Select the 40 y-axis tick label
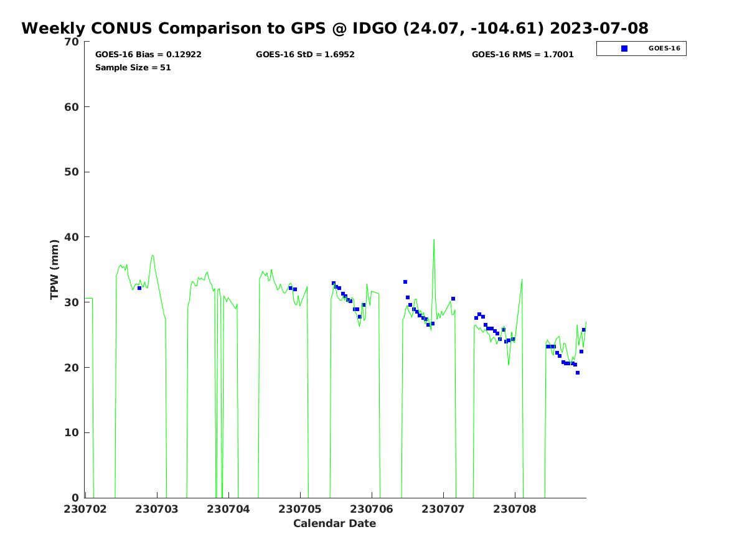The image size is (747, 560). pyautogui.click(x=72, y=237)
